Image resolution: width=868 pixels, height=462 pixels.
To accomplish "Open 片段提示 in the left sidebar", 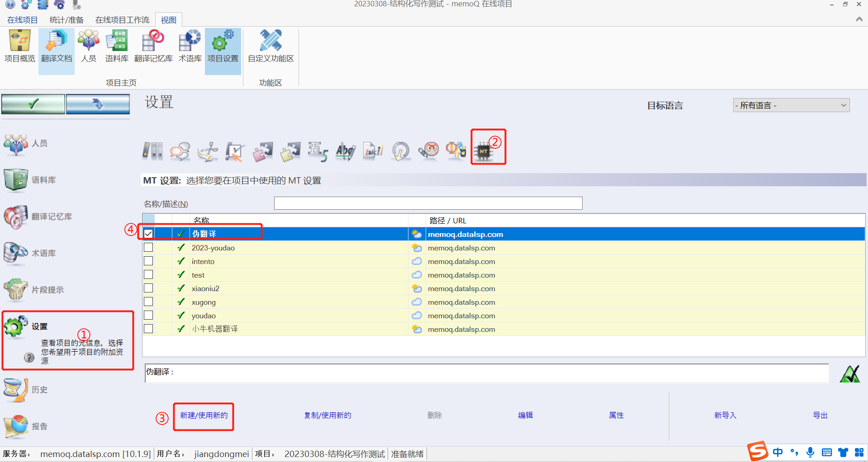I will [x=34, y=290].
